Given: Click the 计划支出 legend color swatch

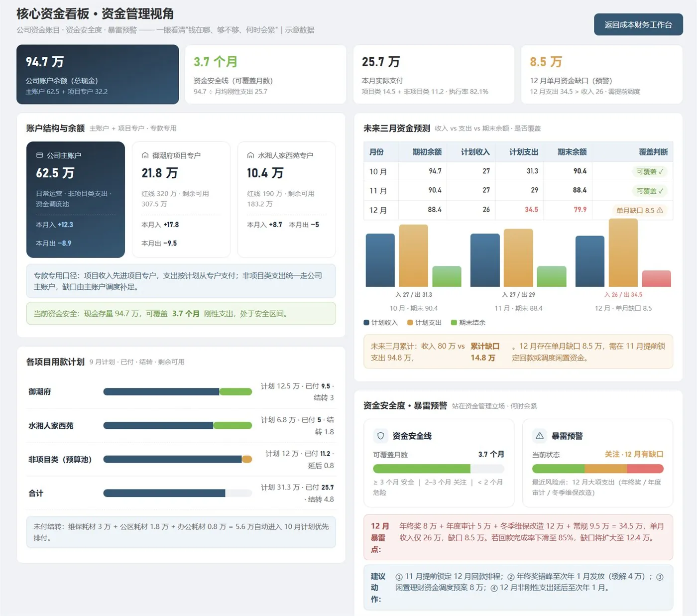Looking at the screenshot, I should click(x=410, y=323).
